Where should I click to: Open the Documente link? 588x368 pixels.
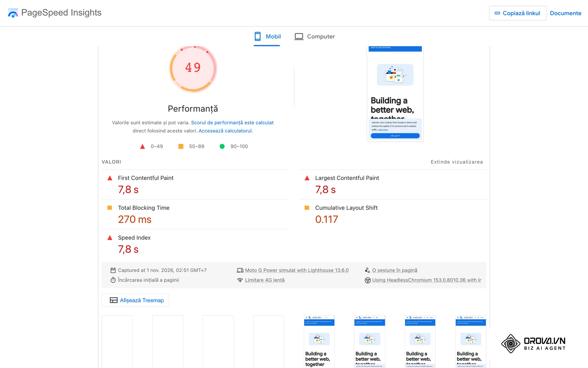(566, 13)
